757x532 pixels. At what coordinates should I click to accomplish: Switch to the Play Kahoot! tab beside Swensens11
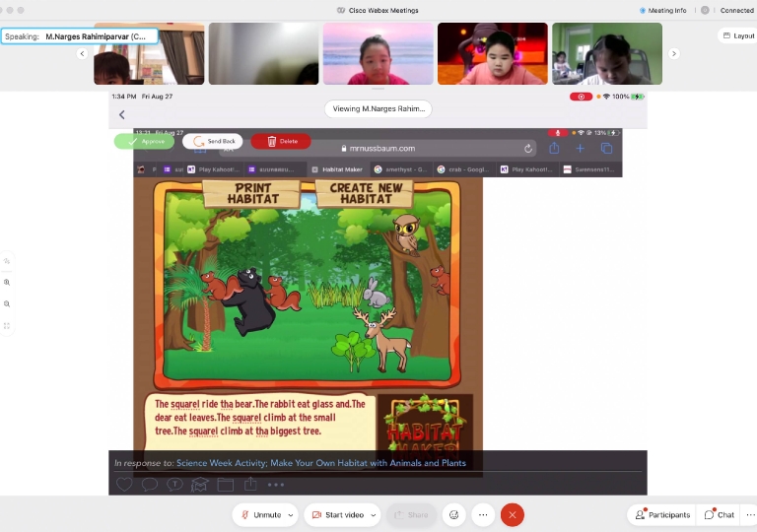pos(527,169)
